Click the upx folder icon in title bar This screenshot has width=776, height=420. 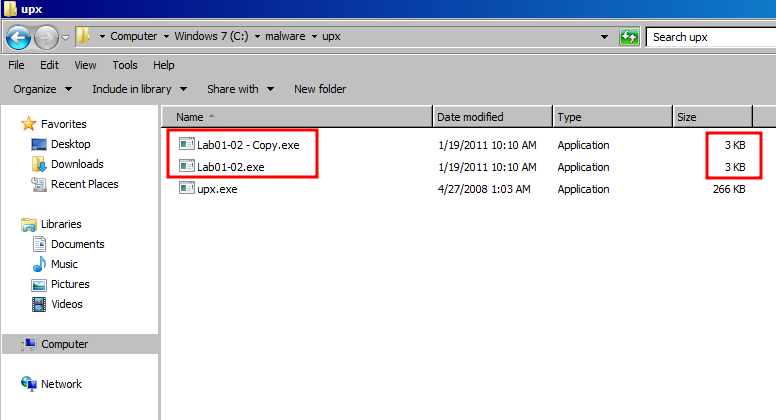pos(10,9)
